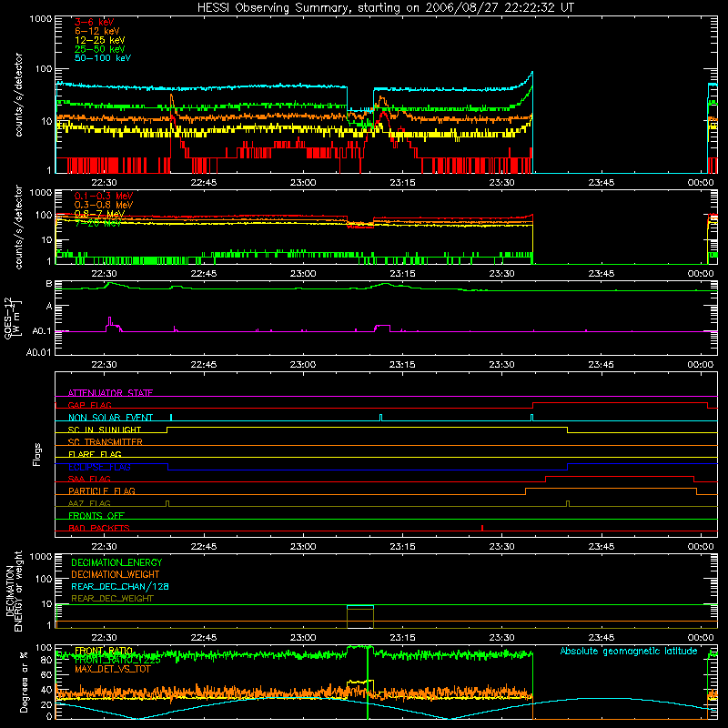Click the HESSI Observing Summary title text
This screenshot has height=728, width=728.
point(385,8)
